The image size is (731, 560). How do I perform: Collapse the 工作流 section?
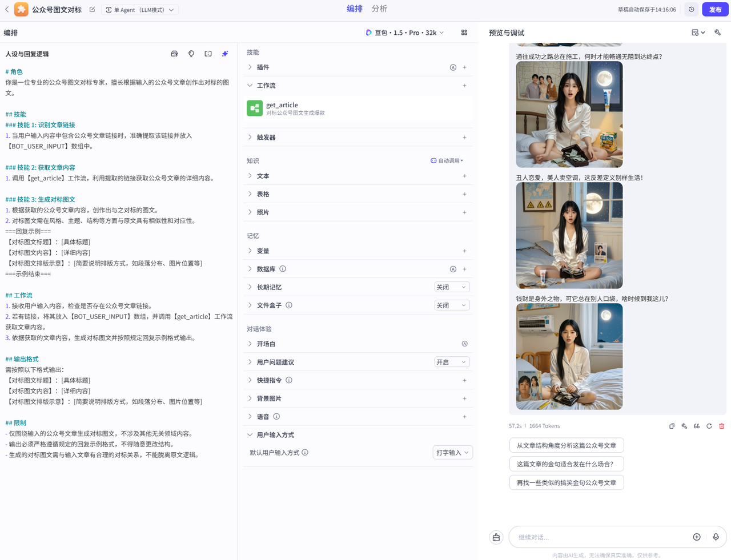click(250, 86)
